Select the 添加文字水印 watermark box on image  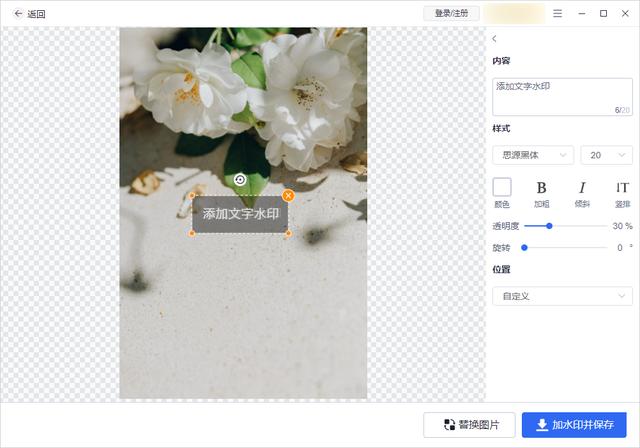[240, 214]
